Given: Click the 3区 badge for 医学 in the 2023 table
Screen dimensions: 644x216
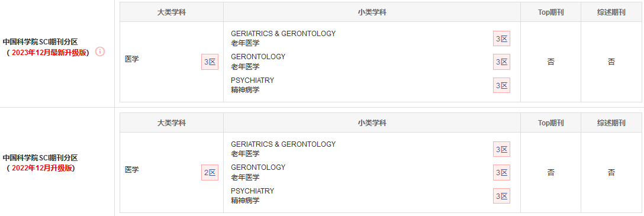Looking at the screenshot, I should [x=210, y=62].
